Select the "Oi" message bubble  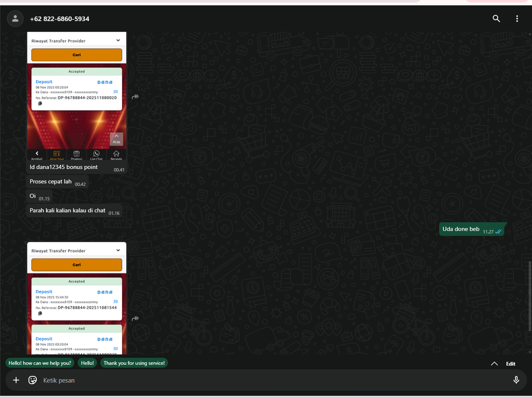coord(40,196)
